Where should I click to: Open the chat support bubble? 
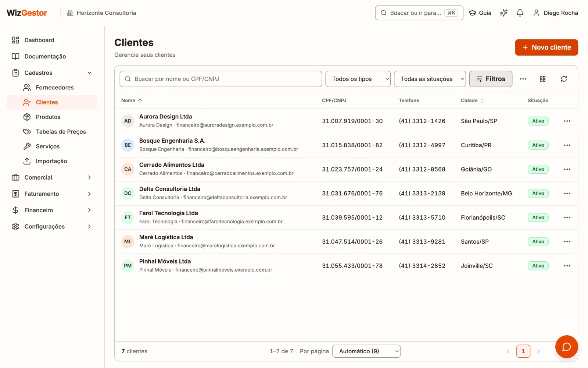(x=566, y=347)
